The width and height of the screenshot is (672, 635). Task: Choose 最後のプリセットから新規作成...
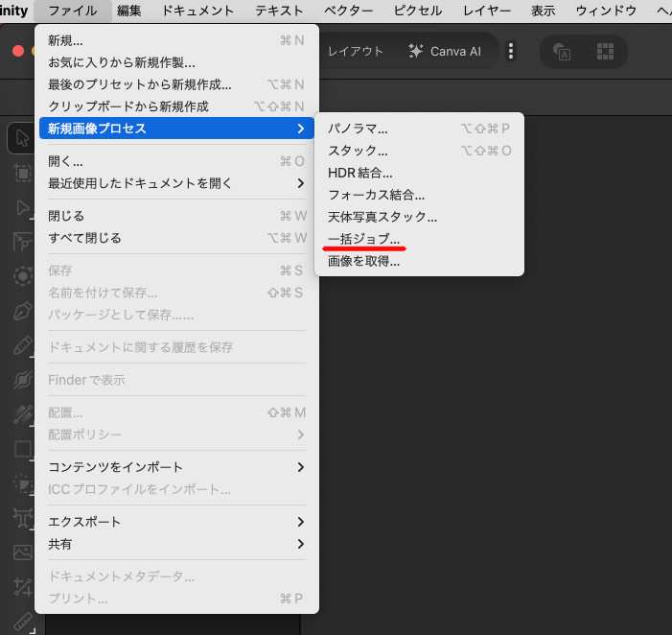[176, 84]
